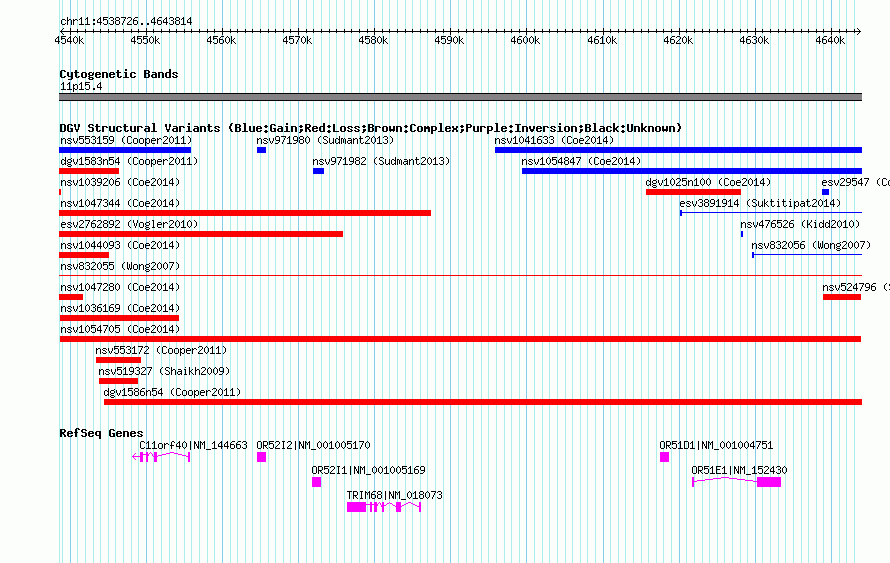Click the OR51E1 gene structure glyph
Screen dimensions: 890x563
pos(737,482)
